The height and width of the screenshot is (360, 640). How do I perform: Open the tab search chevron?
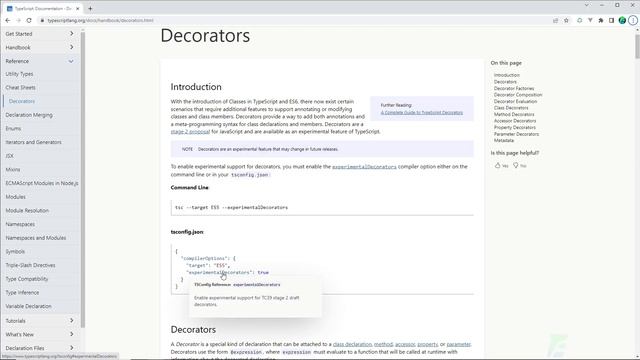(587, 5)
